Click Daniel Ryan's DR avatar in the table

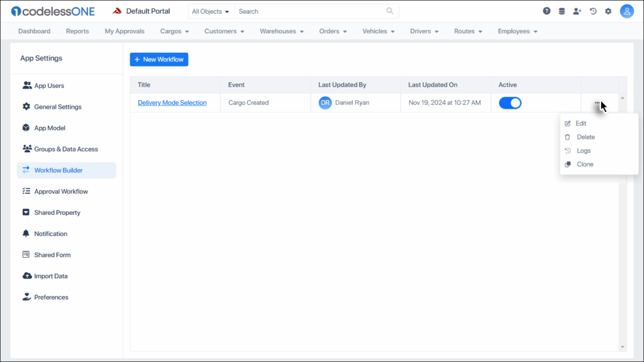[325, 102]
